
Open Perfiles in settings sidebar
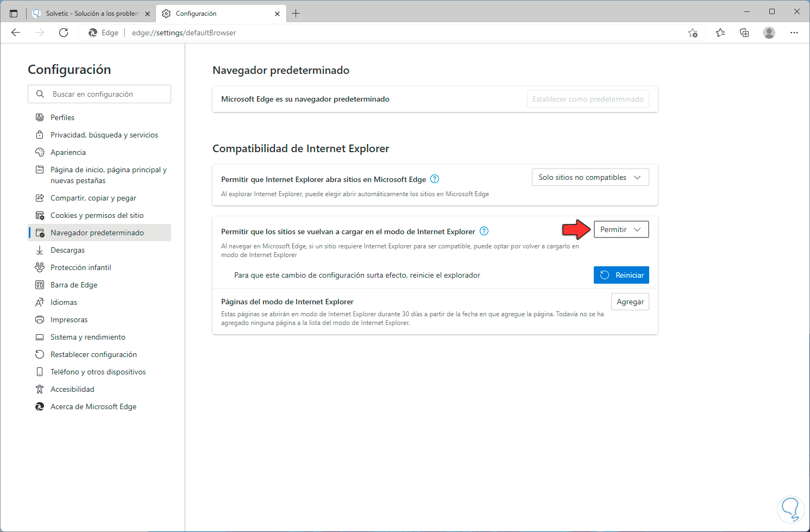62,117
